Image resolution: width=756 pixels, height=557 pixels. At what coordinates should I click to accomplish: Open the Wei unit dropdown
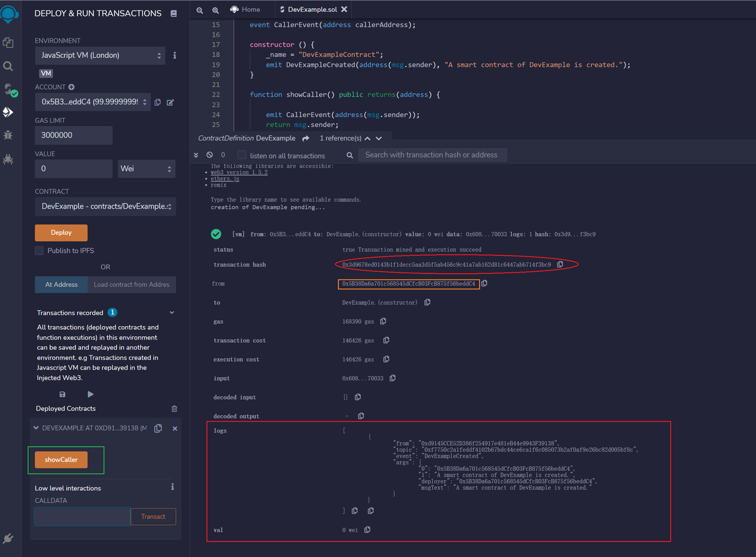click(146, 169)
